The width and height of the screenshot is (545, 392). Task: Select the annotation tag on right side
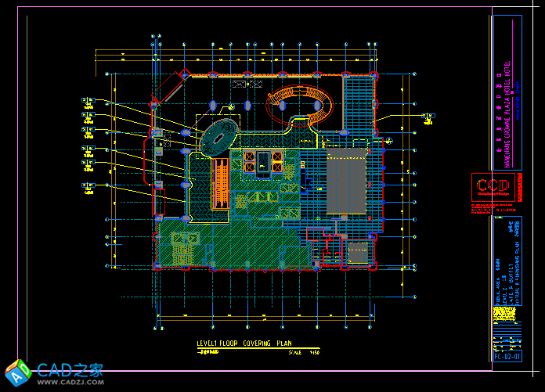427,117
